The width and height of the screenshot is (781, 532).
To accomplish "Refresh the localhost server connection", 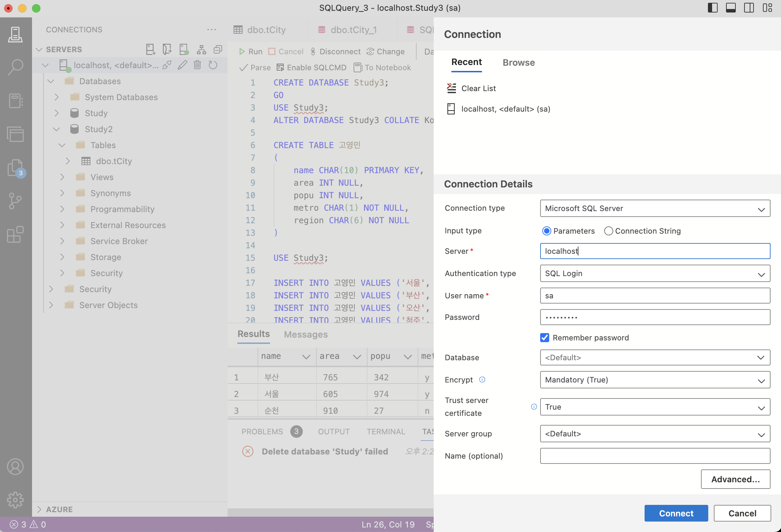I will [x=213, y=65].
